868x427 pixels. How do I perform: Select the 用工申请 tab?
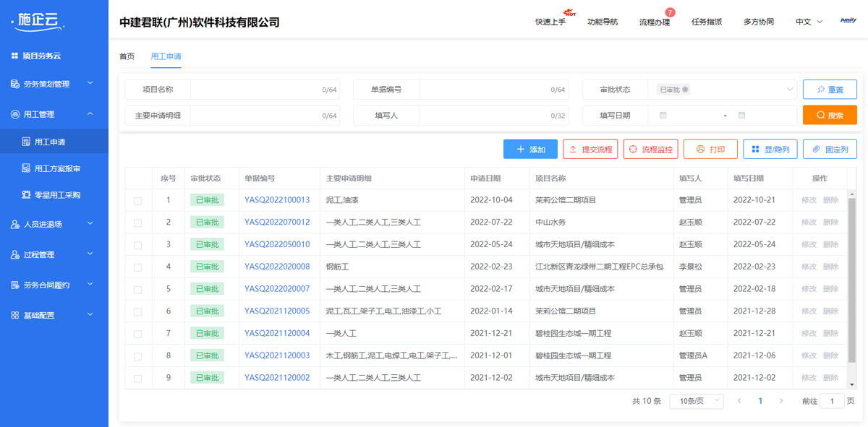166,56
